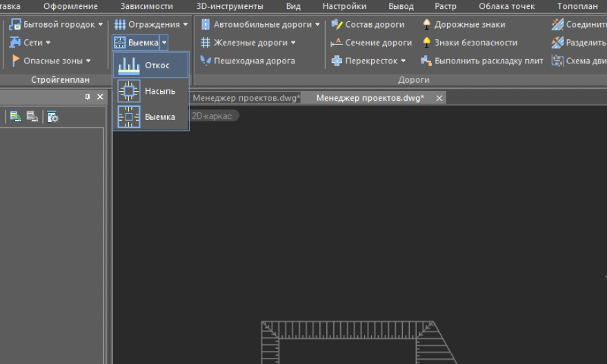The image size is (607, 364).
Task: Click the 2D-каркас visual style label
Action: (x=212, y=116)
